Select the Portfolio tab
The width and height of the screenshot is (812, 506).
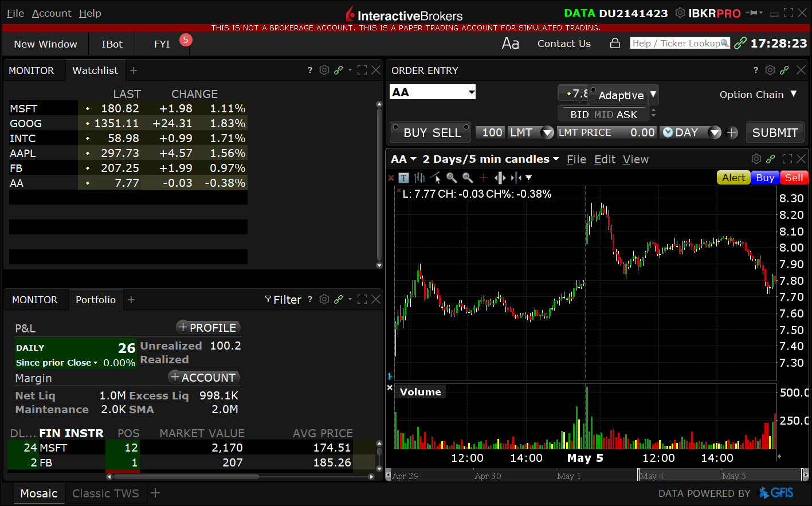tap(96, 300)
